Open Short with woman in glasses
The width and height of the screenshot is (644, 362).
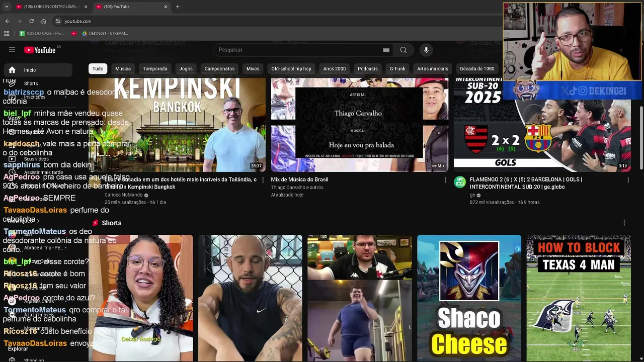141,298
